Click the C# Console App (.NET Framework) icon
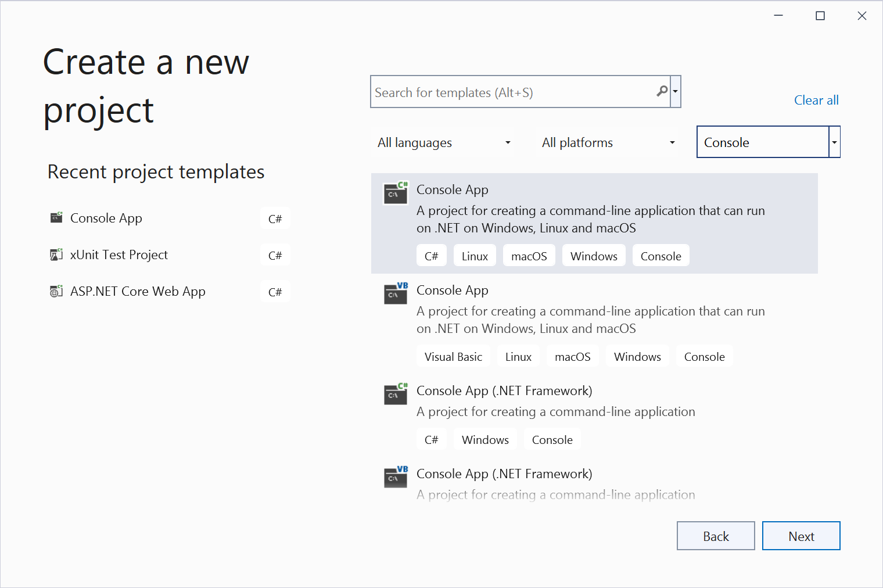Image resolution: width=883 pixels, height=588 pixels. tap(396, 394)
